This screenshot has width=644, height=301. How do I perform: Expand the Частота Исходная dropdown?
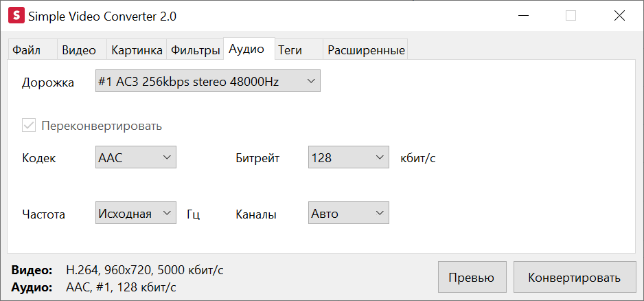tap(136, 213)
